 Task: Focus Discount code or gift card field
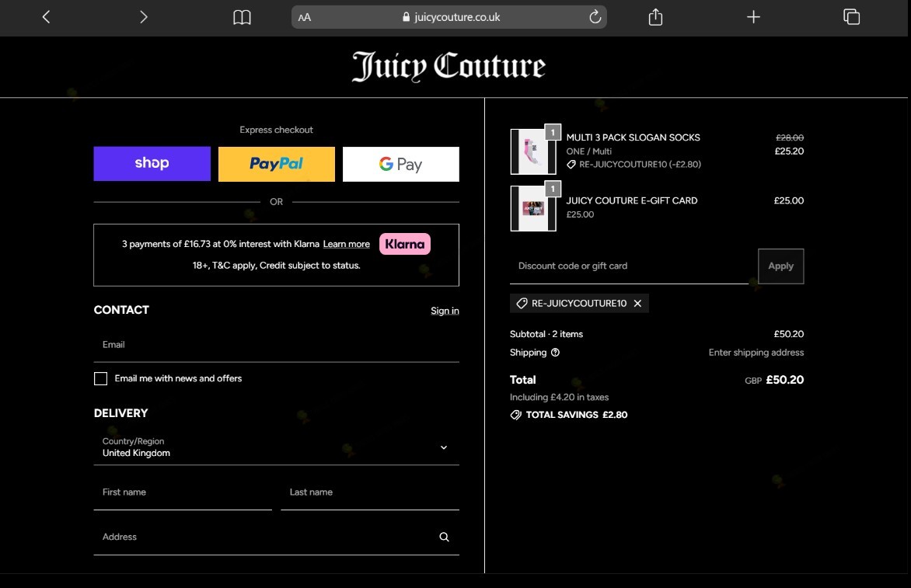629,266
